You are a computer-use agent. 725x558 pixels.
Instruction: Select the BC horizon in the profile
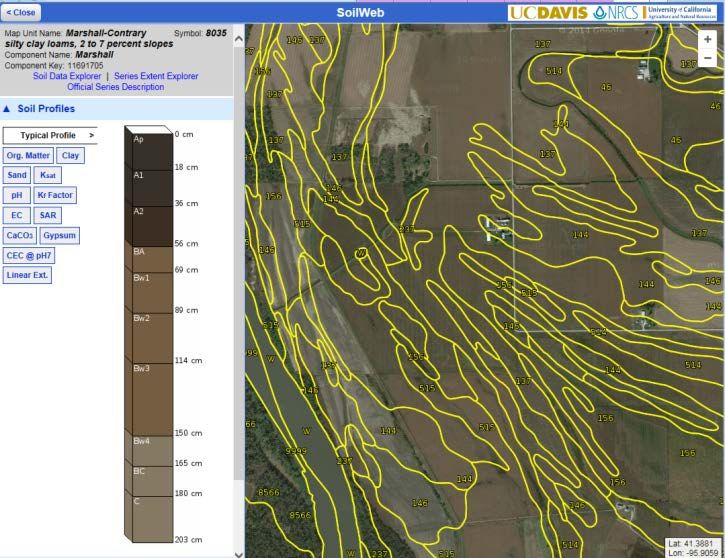click(x=152, y=481)
